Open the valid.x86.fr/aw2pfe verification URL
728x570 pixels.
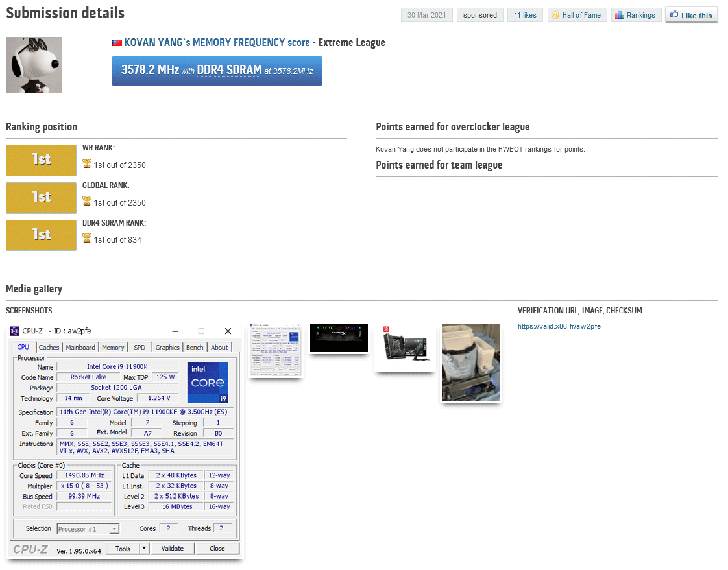coord(559,326)
